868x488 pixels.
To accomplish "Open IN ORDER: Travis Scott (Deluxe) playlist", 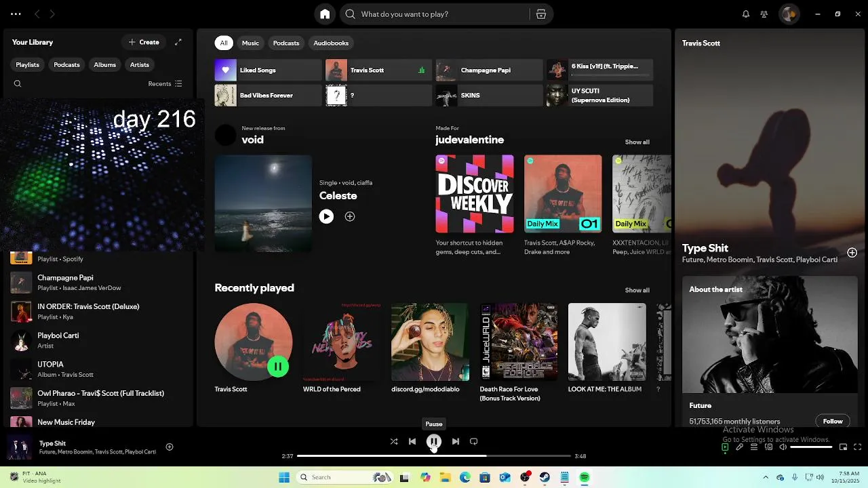I will pyautogui.click(x=100, y=311).
